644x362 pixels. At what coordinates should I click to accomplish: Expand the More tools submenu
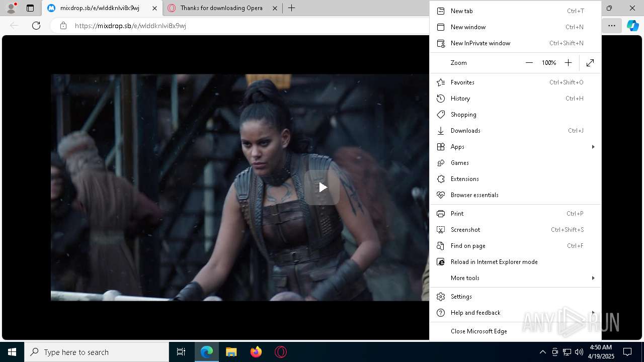coord(515,278)
